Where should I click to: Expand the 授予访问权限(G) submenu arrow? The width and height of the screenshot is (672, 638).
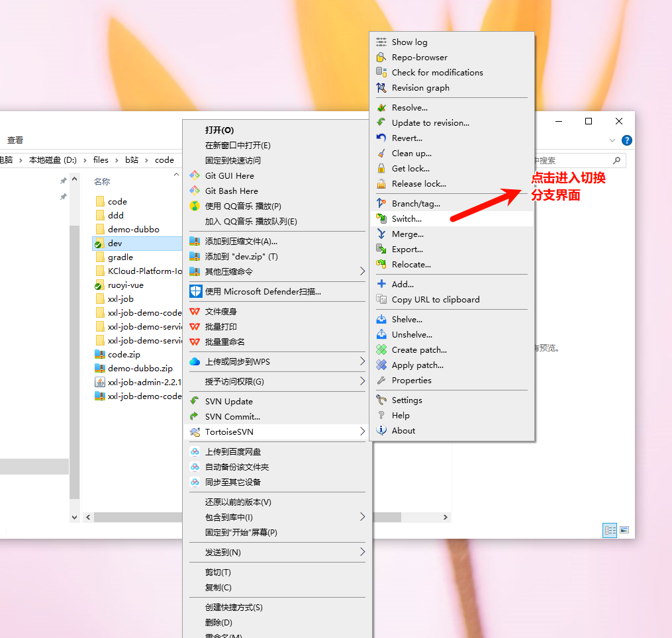coord(362,381)
